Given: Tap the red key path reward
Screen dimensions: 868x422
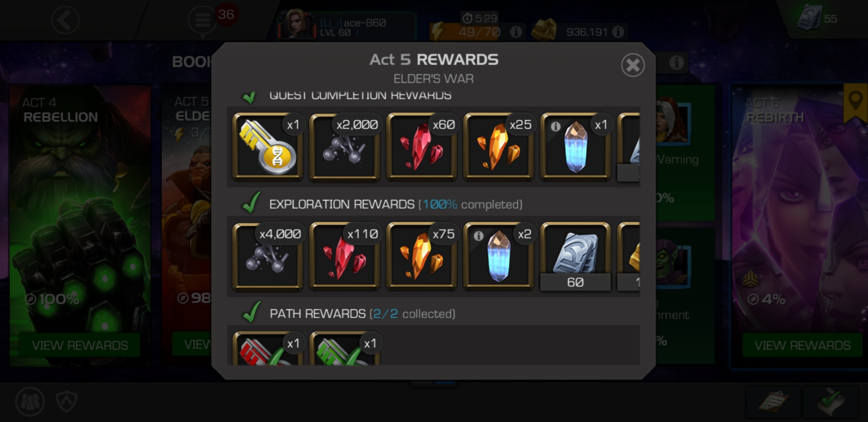Looking at the screenshot, I should tap(267, 349).
